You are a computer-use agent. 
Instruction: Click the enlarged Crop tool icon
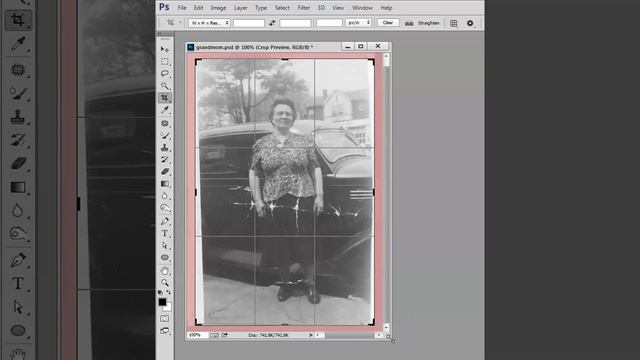point(18,19)
